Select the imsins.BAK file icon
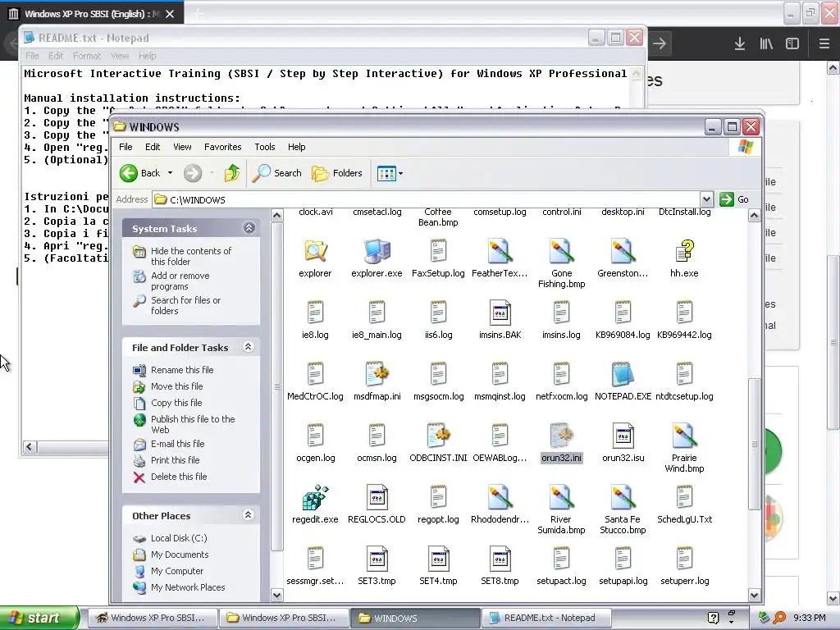 [500, 313]
